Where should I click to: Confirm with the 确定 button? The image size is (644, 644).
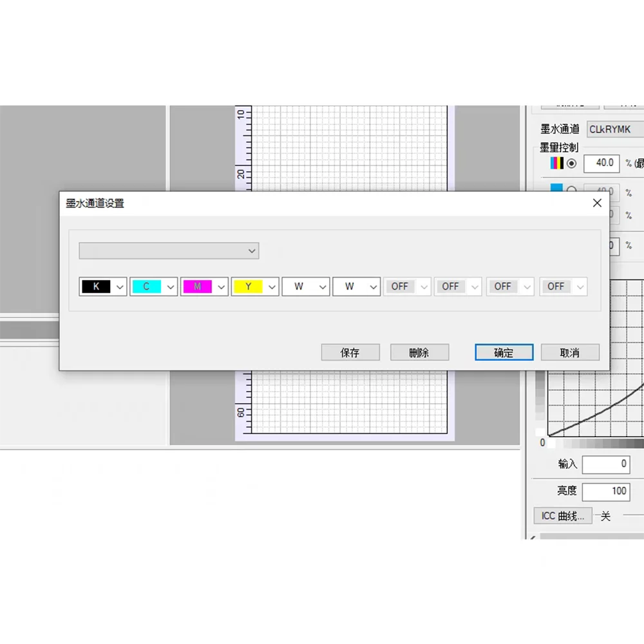click(x=504, y=353)
